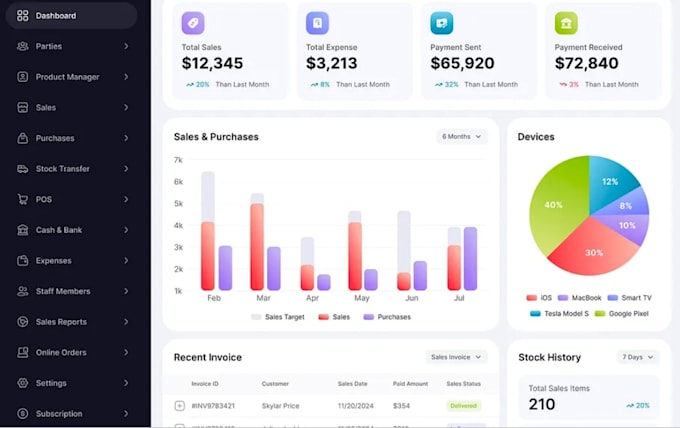Screen dimensions: 680x428
Task: Open the Cash & Bank menu item
Action: pos(72,230)
